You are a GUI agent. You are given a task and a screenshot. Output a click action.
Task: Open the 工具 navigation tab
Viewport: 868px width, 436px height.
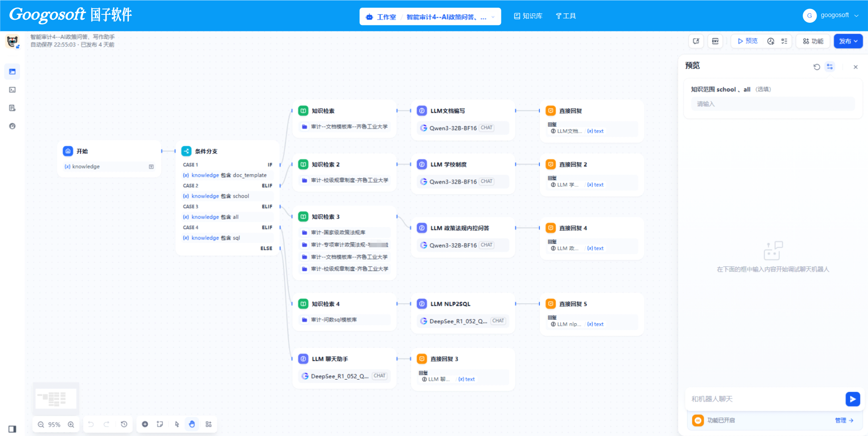coord(566,16)
